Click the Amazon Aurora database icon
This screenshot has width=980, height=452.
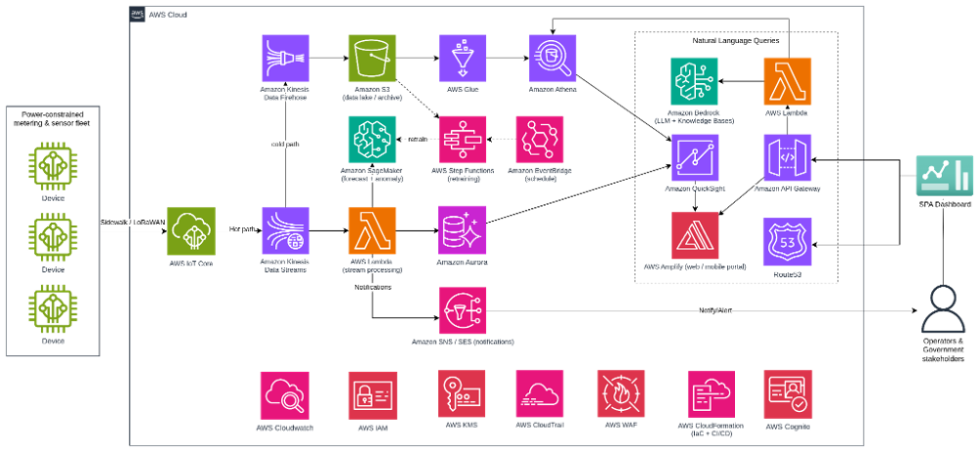click(x=463, y=231)
